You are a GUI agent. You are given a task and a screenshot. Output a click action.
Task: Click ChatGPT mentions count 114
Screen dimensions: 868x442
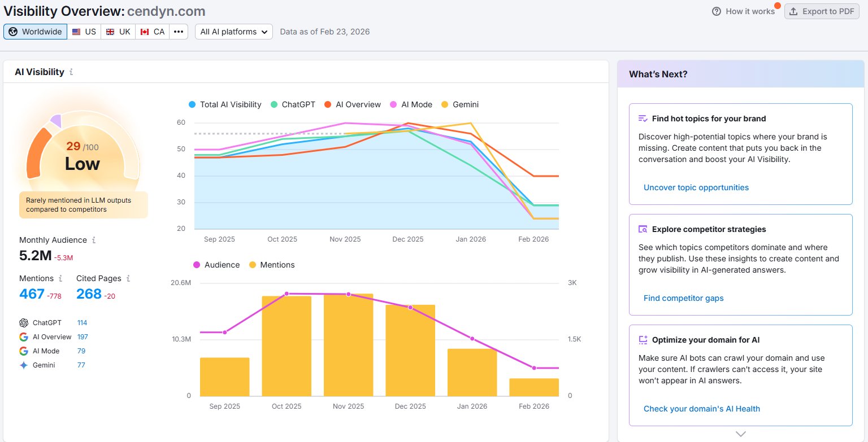point(83,323)
